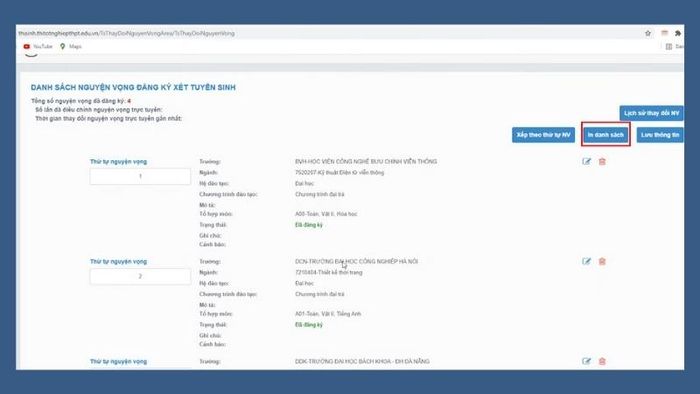Delete wish 2 with trash icon
The height and width of the screenshot is (394, 700).
tap(602, 261)
